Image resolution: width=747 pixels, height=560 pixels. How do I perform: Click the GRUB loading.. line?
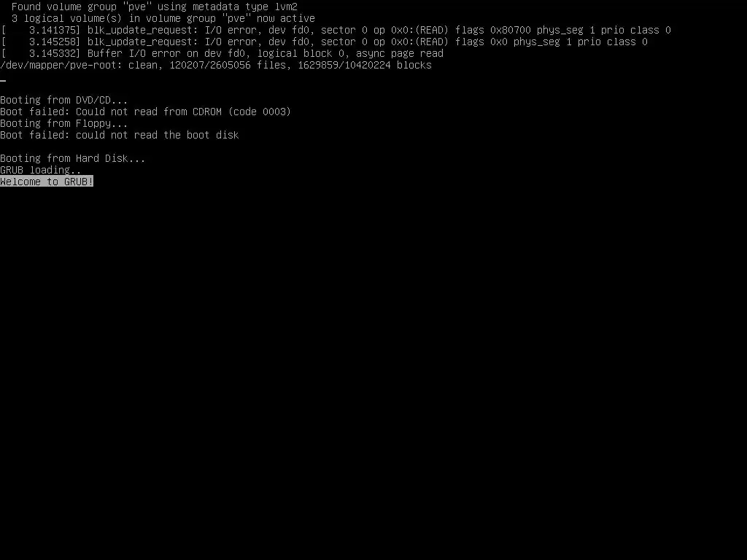(x=41, y=170)
